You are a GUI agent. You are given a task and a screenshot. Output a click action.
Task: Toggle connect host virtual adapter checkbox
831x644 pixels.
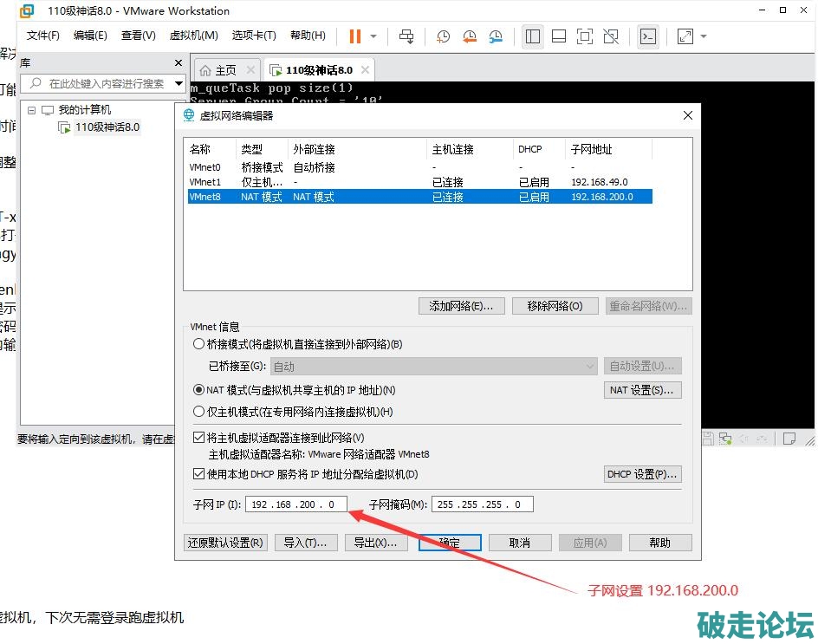click(199, 438)
